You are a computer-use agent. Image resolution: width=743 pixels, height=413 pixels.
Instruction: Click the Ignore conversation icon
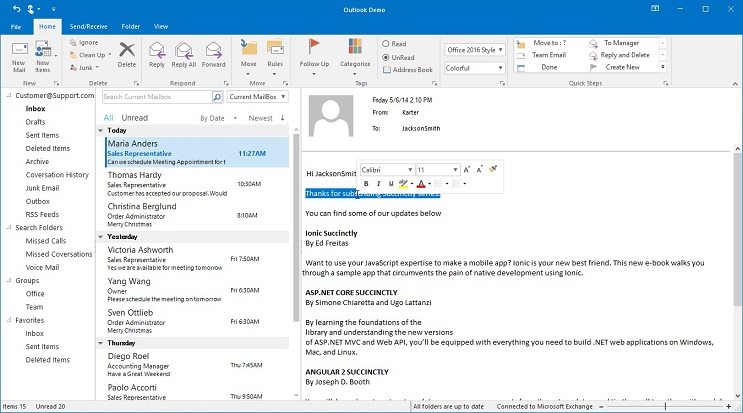tap(73, 43)
